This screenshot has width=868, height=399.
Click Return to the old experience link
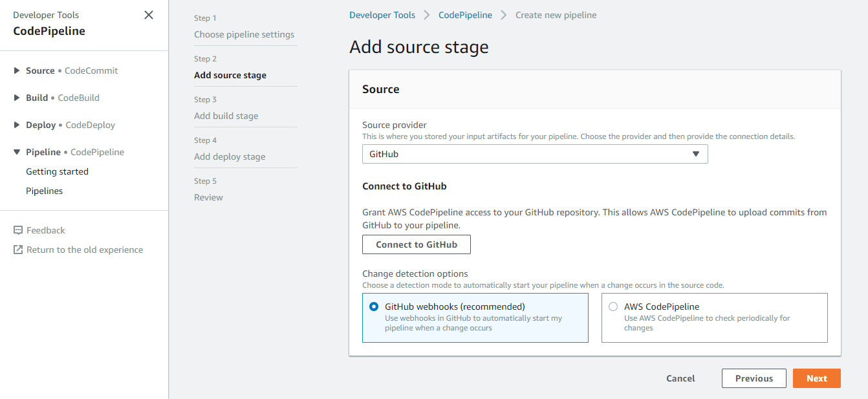[x=85, y=250]
